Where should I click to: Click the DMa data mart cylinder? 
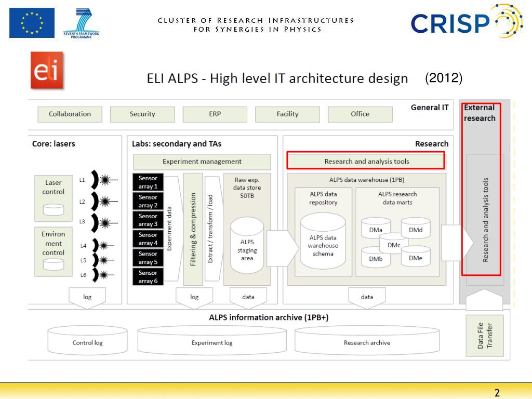coord(375,229)
